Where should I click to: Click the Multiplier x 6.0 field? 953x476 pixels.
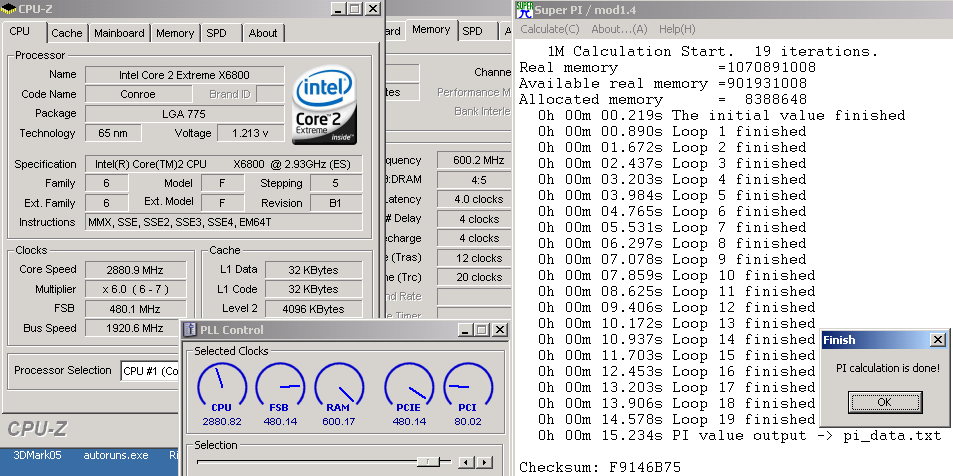coord(135,289)
